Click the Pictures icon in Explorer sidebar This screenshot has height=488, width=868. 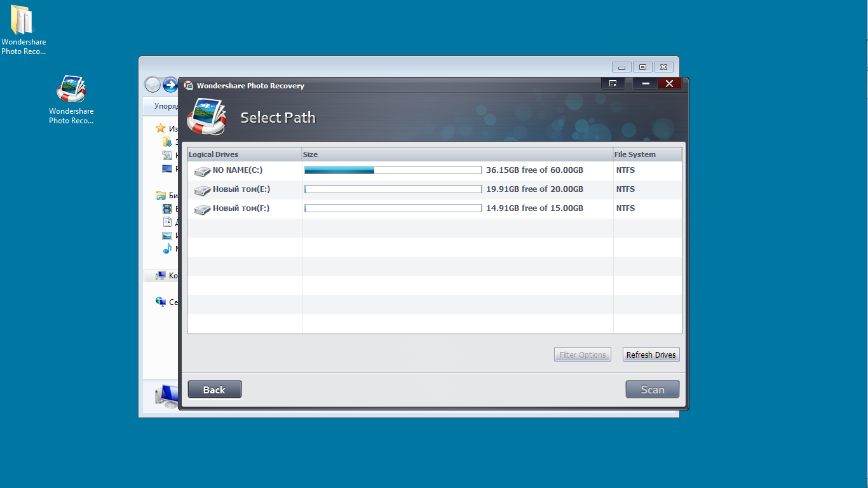click(167, 235)
